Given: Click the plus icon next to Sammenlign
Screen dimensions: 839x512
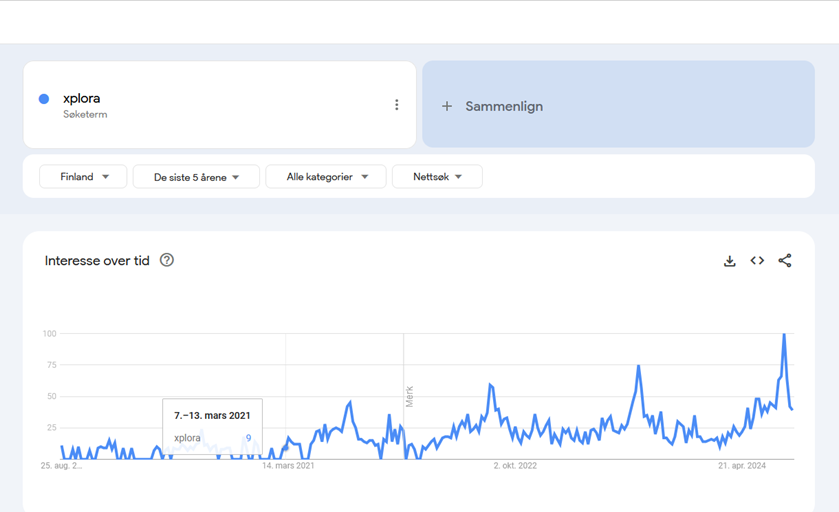Looking at the screenshot, I should [x=447, y=106].
